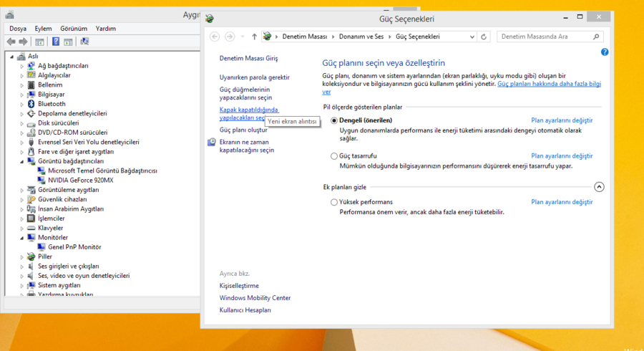Collapse the Ek planları gizle section
The height and width of the screenshot is (351, 644).
pos(600,187)
